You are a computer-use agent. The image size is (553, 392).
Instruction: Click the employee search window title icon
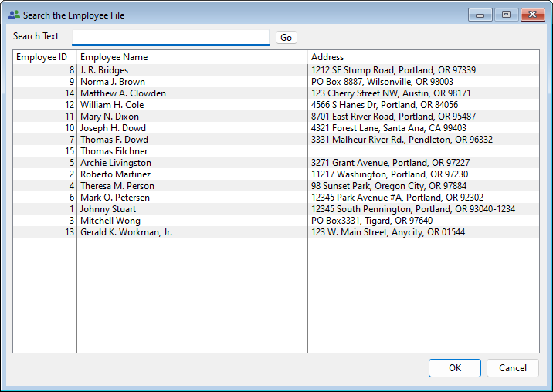click(x=13, y=15)
